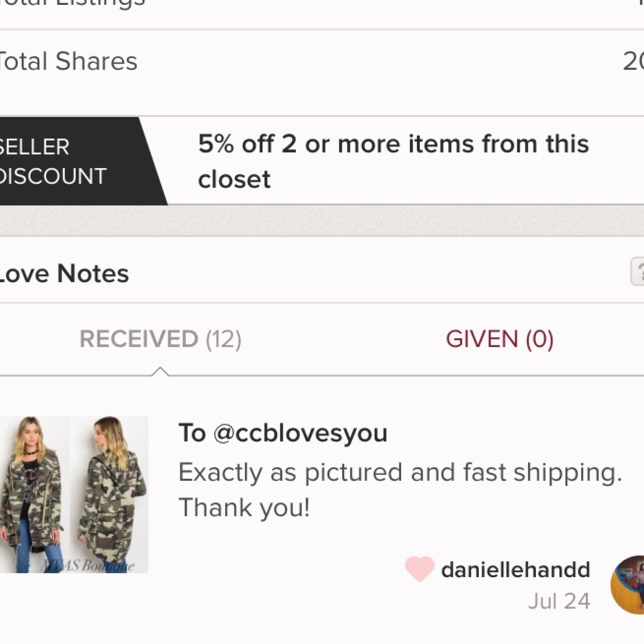
Task: Open the Love Notes help question mark
Action: point(637,271)
